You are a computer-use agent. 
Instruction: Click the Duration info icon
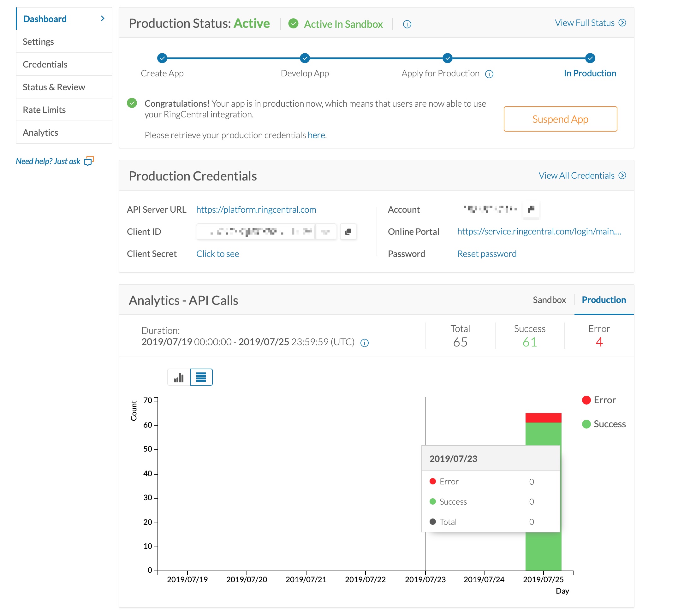click(365, 343)
